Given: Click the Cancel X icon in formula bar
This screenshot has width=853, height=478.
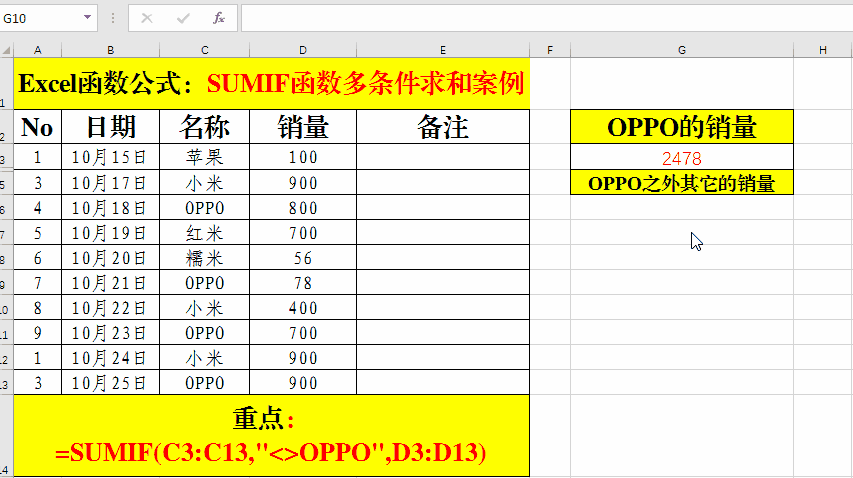Looking at the screenshot, I should [x=147, y=18].
